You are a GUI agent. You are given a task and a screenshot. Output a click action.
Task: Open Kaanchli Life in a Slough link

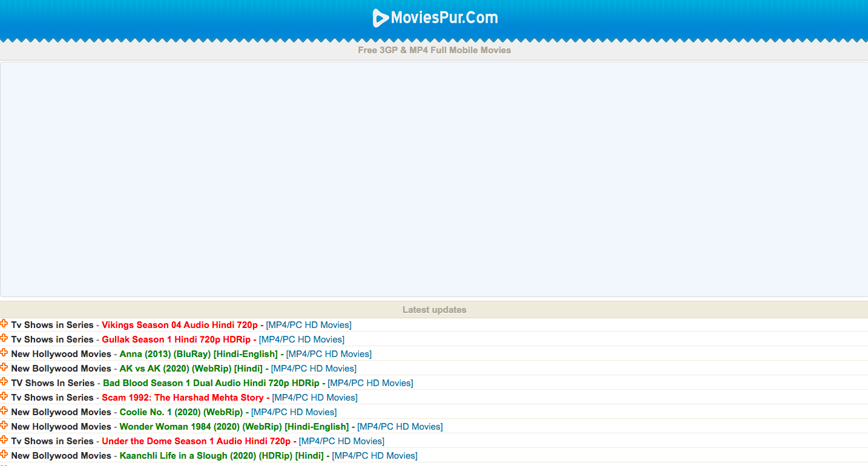pos(221,456)
